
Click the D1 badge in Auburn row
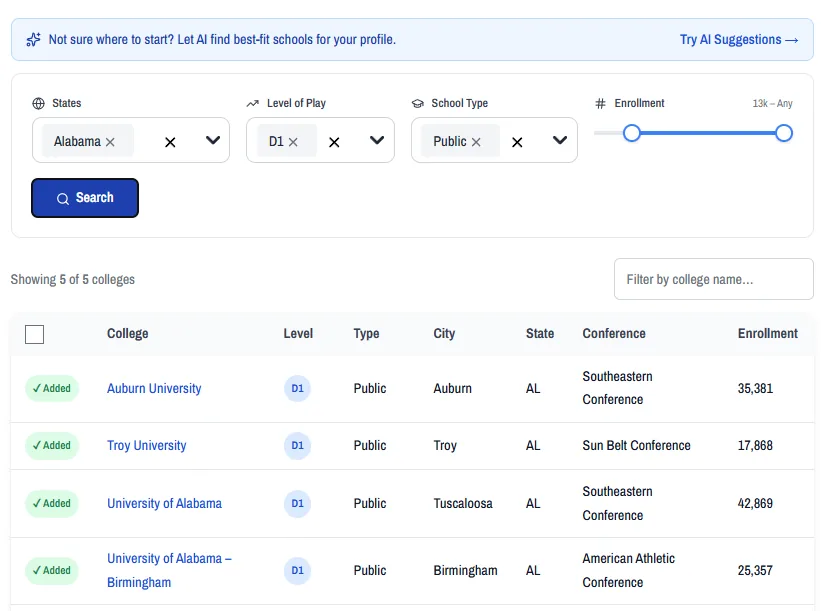point(297,388)
